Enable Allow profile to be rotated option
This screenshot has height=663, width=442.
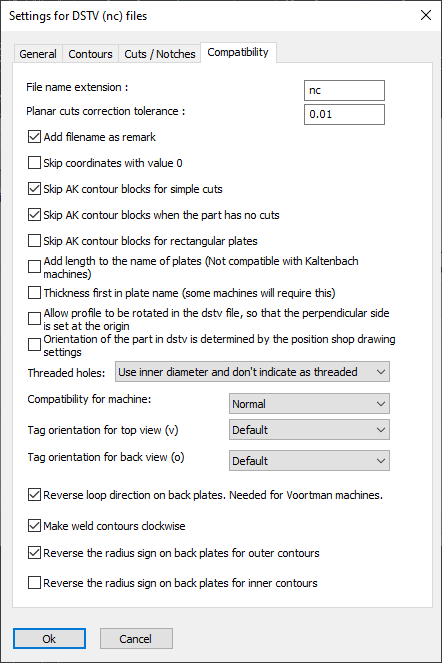pyautogui.click(x=34, y=319)
